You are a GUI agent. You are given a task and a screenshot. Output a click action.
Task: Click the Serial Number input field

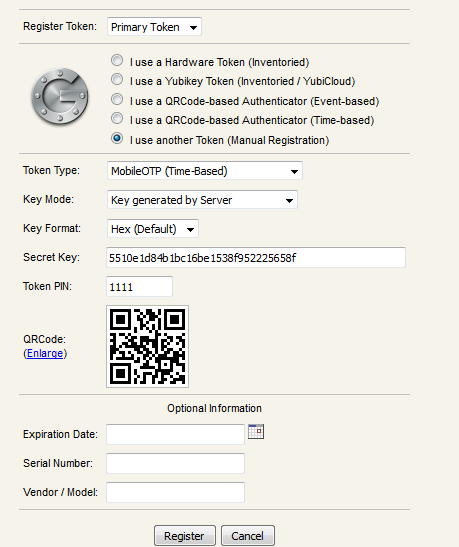[x=175, y=463]
